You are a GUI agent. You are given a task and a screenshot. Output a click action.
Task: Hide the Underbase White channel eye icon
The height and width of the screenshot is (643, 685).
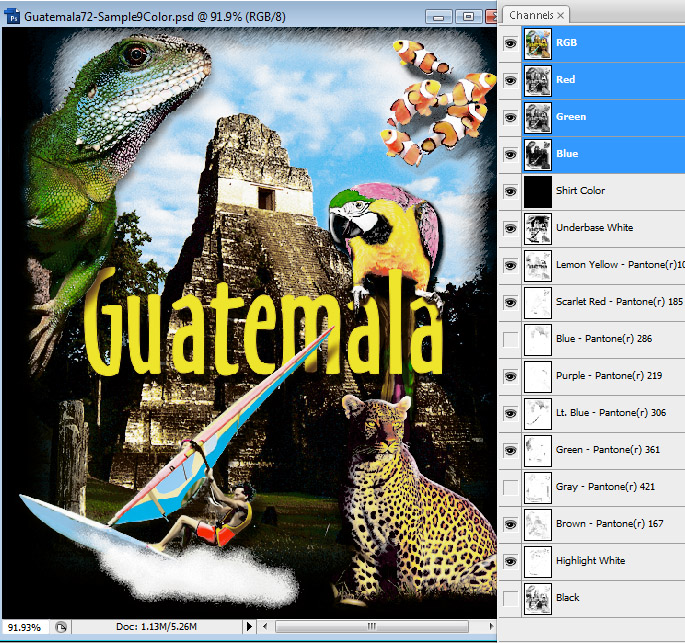point(510,228)
